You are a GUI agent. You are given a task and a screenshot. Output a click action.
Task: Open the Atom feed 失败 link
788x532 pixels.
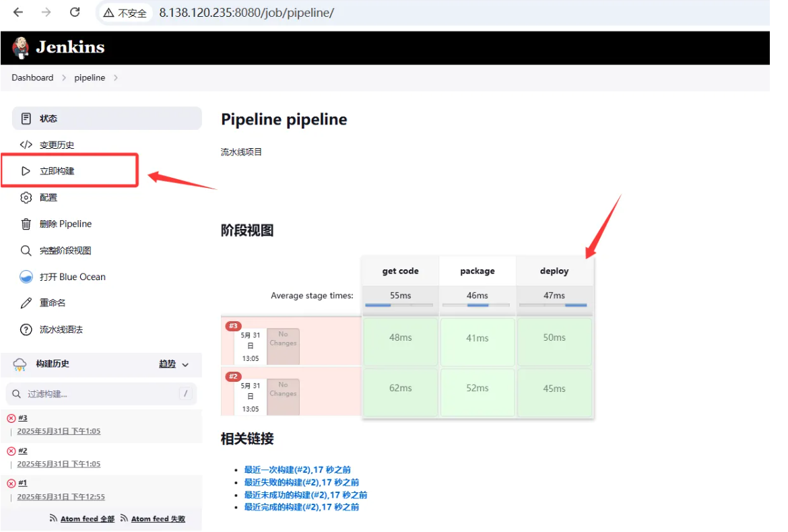point(158,519)
